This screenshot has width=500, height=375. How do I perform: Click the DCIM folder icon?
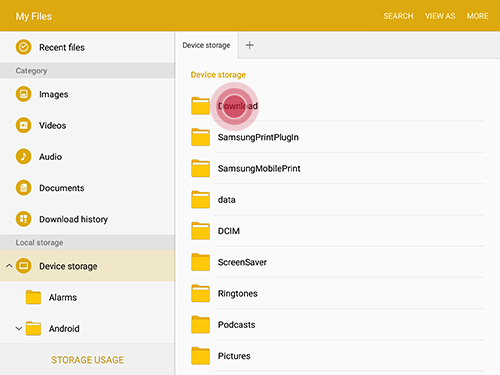tap(200, 231)
